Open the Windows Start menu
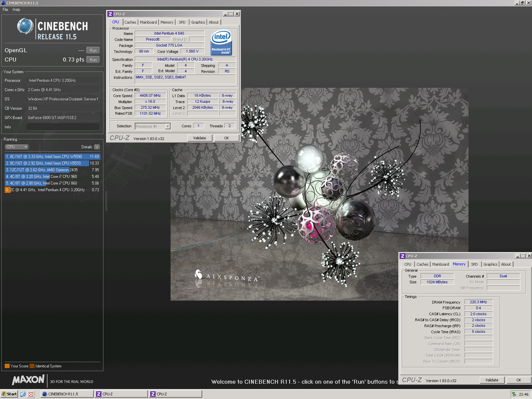The height and width of the screenshot is (399, 532). tap(9, 394)
